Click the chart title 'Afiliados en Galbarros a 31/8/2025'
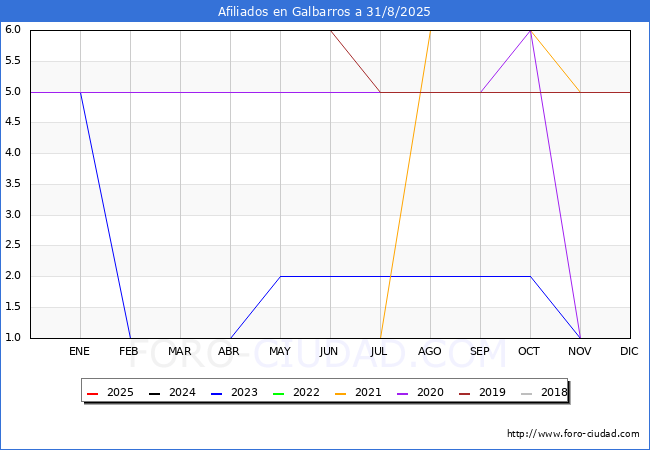Screen dimensions: 650x450 click(324, 12)
